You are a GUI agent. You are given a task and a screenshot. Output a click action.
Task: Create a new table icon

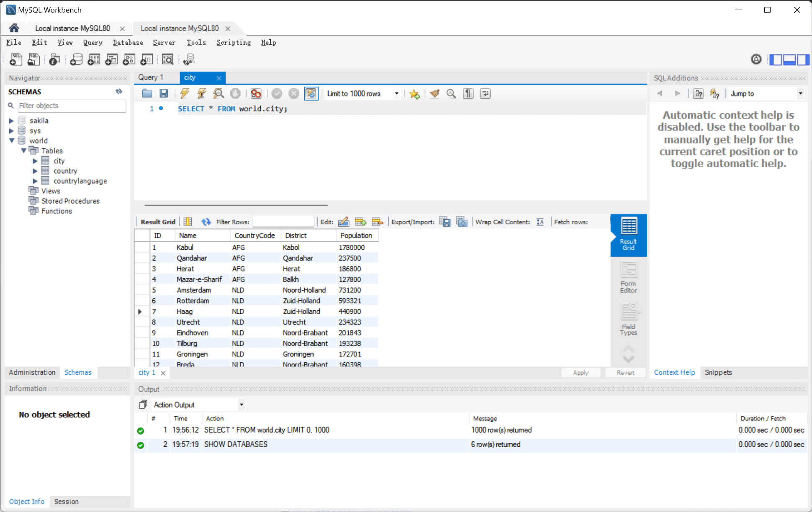coord(94,59)
